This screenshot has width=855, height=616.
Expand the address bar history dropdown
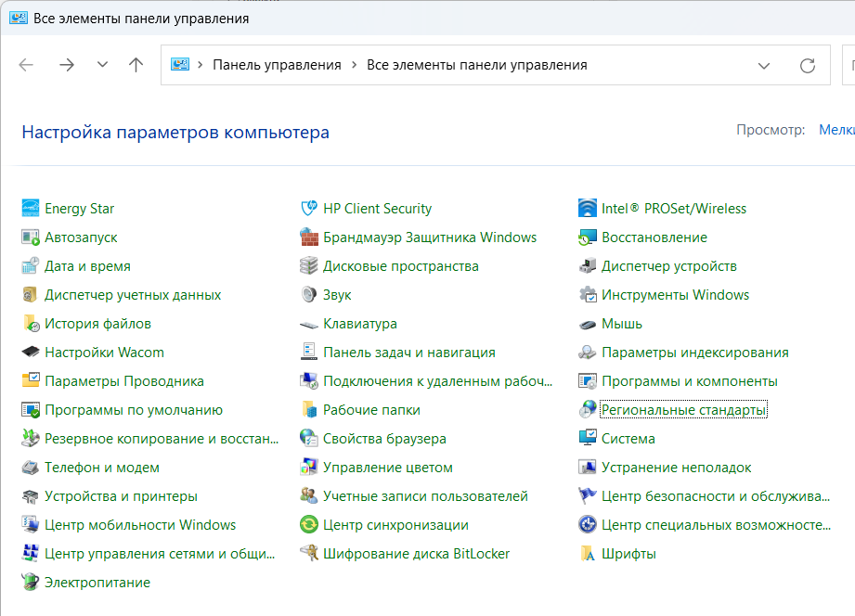pos(764,66)
